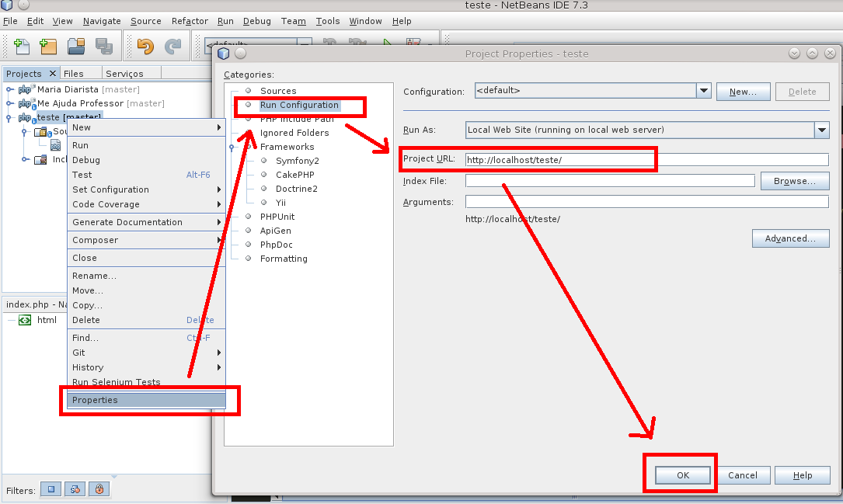Select the PhpDoc category

[277, 245]
